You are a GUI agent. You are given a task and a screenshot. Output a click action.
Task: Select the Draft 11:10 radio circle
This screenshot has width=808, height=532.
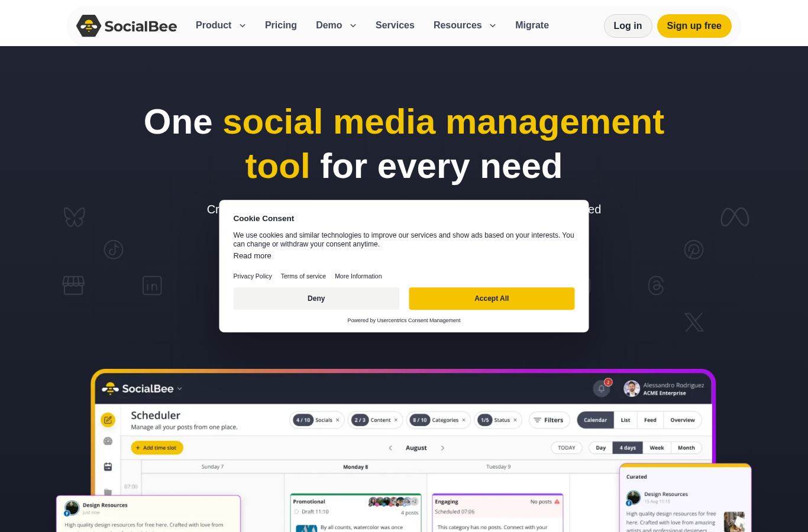coord(296,512)
